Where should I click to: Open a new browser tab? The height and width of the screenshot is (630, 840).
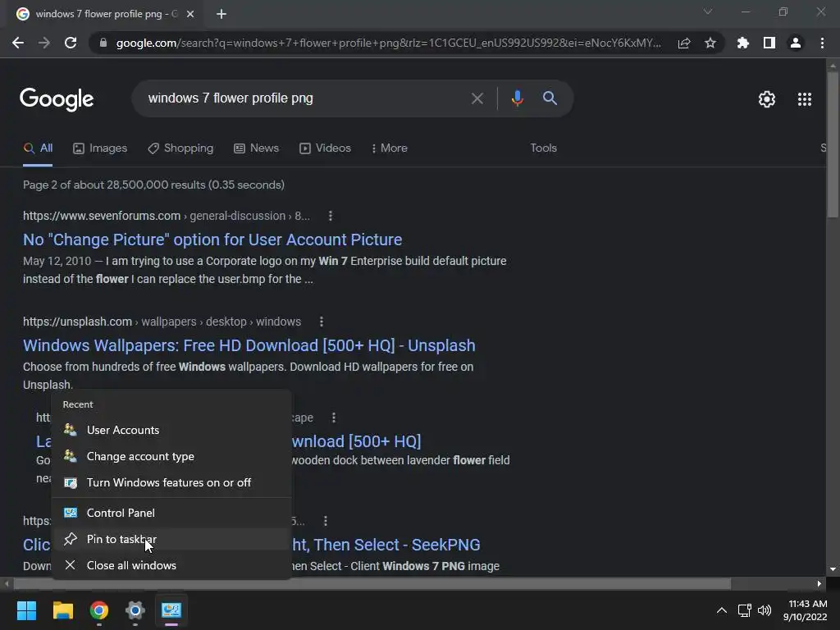pos(221,14)
